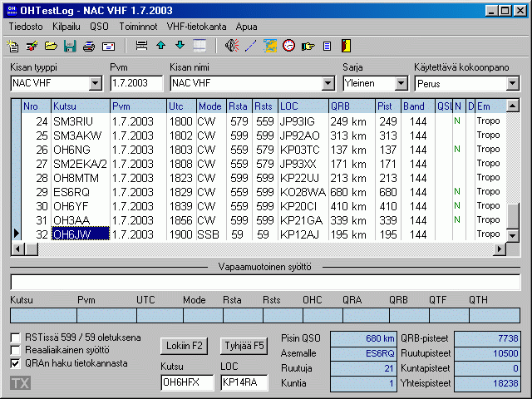Click the exit door icon
The width and height of the screenshot is (532, 399).
[x=346, y=46]
